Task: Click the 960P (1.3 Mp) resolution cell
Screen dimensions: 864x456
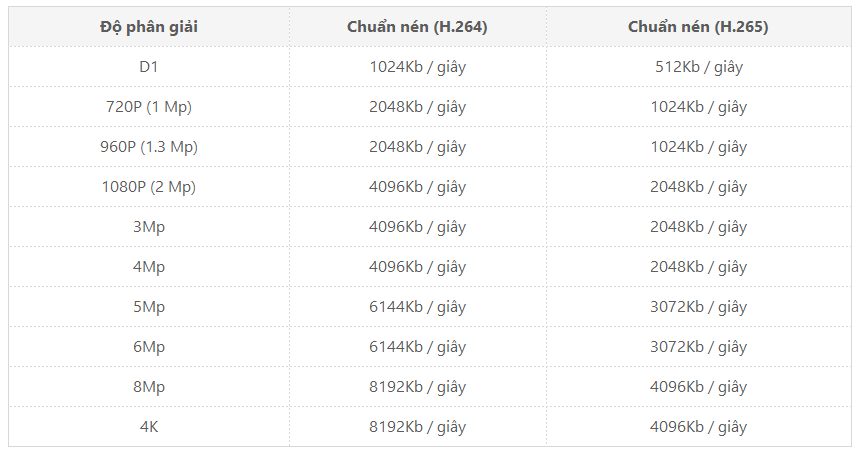Action: 149,147
